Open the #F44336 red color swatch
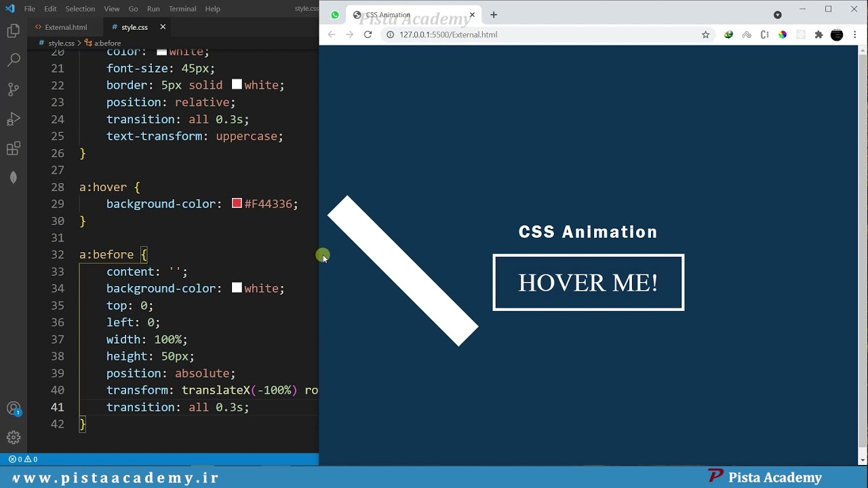This screenshot has height=488, width=868. coord(237,203)
